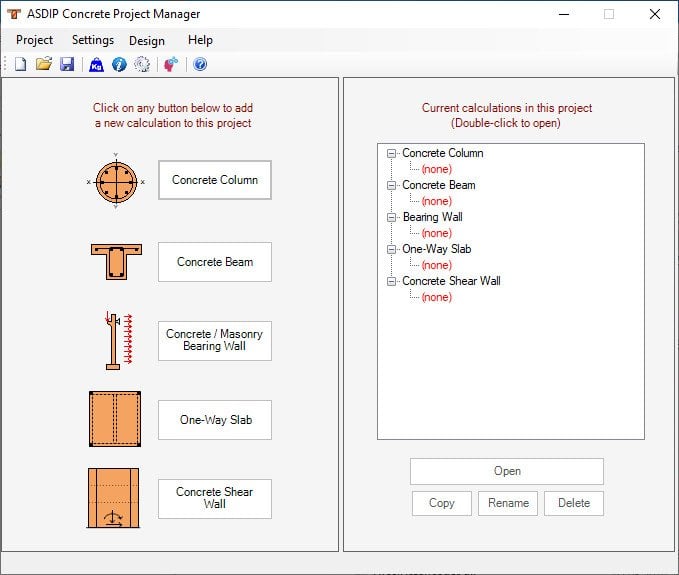The image size is (679, 575).
Task: Open the Project menu
Action: 34,40
